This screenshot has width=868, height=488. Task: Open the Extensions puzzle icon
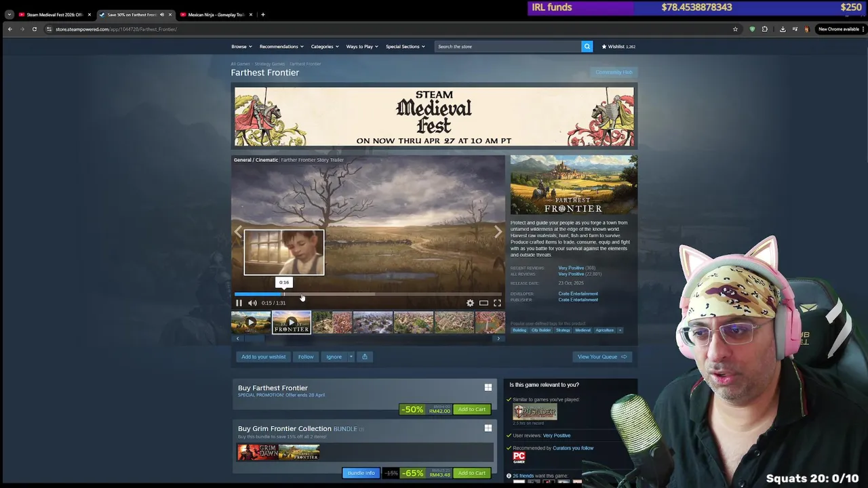[x=765, y=29]
